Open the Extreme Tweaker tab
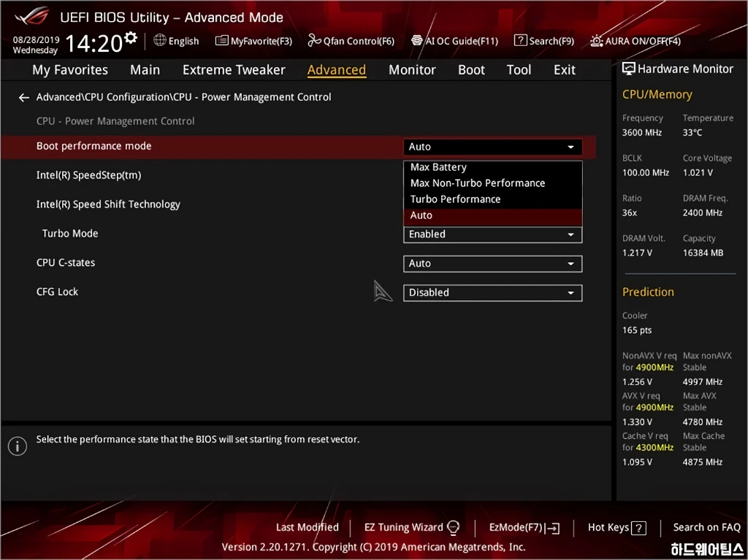The width and height of the screenshot is (748, 560). pyautogui.click(x=234, y=69)
